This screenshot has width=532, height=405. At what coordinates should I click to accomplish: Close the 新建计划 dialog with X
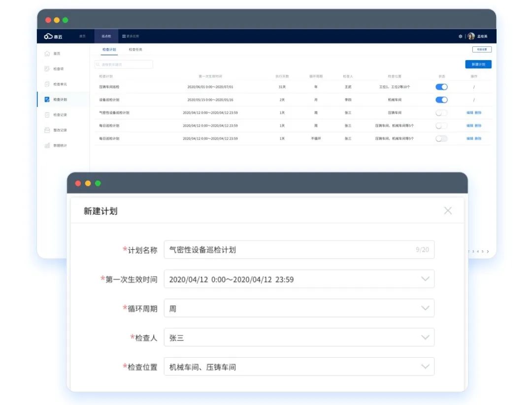(447, 211)
